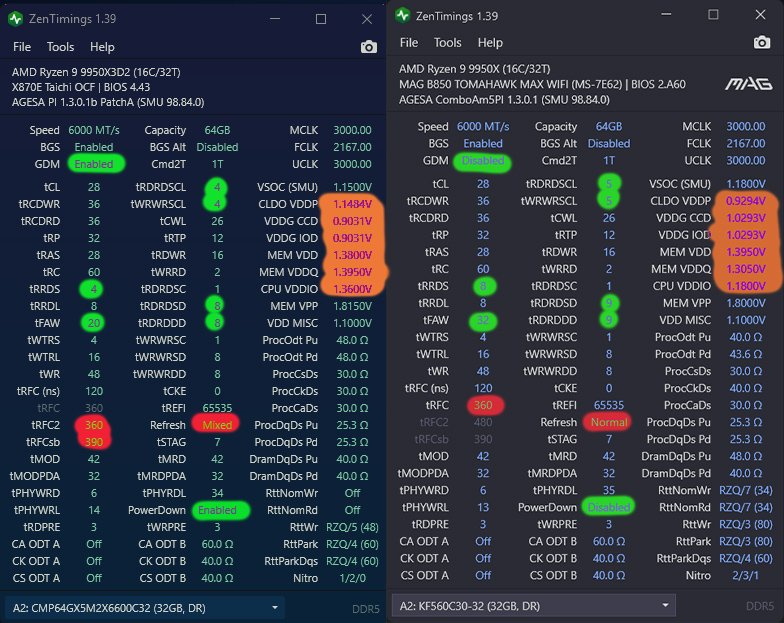This screenshot has height=623, width=784.
Task: Expand the CMP64GX5M2X6600C32 module dropdown in left window
Action: [144, 608]
